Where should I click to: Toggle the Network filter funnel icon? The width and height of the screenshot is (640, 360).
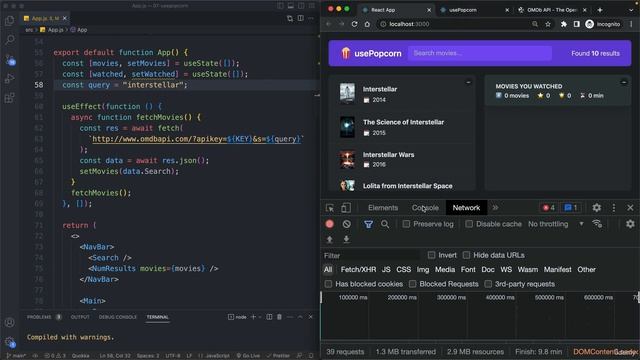pos(368,224)
